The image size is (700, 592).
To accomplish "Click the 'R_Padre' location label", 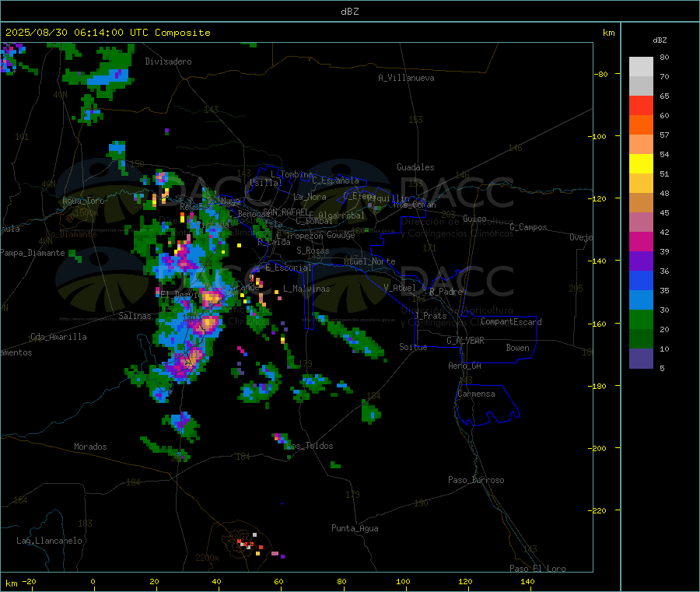I will click(x=446, y=292).
